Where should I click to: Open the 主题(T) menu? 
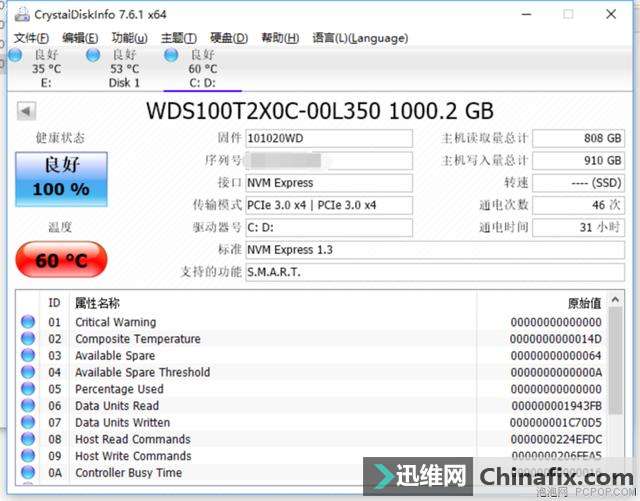(x=178, y=38)
